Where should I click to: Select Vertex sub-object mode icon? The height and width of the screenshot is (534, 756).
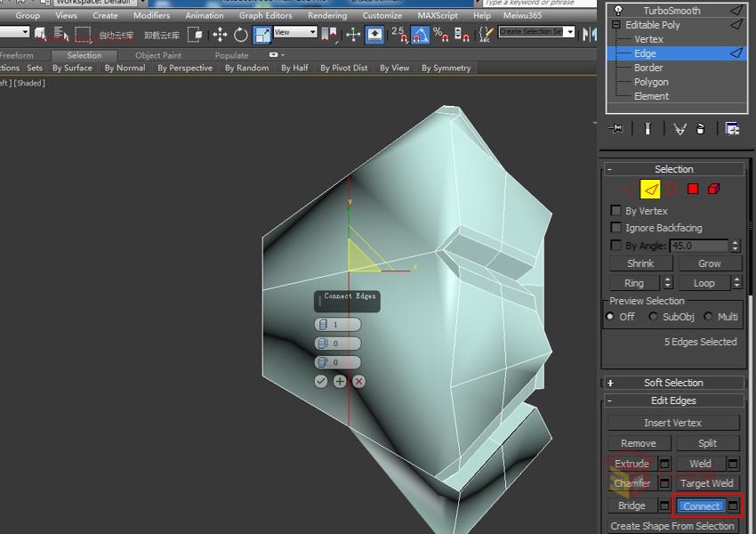coord(625,188)
